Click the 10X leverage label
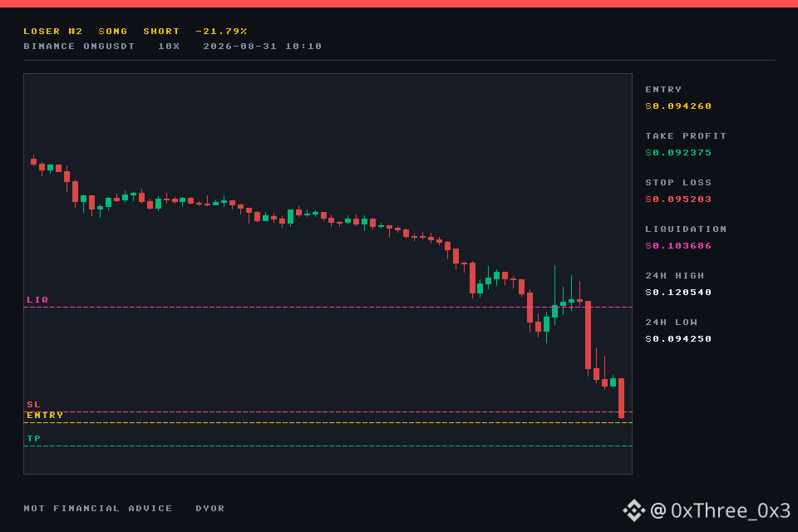Screen dimensions: 798x532 pos(169,47)
